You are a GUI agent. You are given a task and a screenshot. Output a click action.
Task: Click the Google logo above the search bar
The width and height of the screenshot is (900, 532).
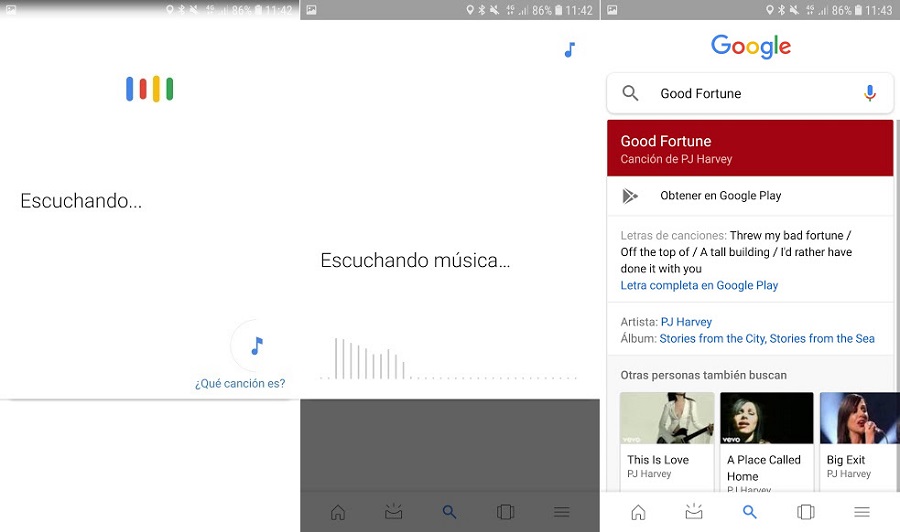click(x=750, y=46)
